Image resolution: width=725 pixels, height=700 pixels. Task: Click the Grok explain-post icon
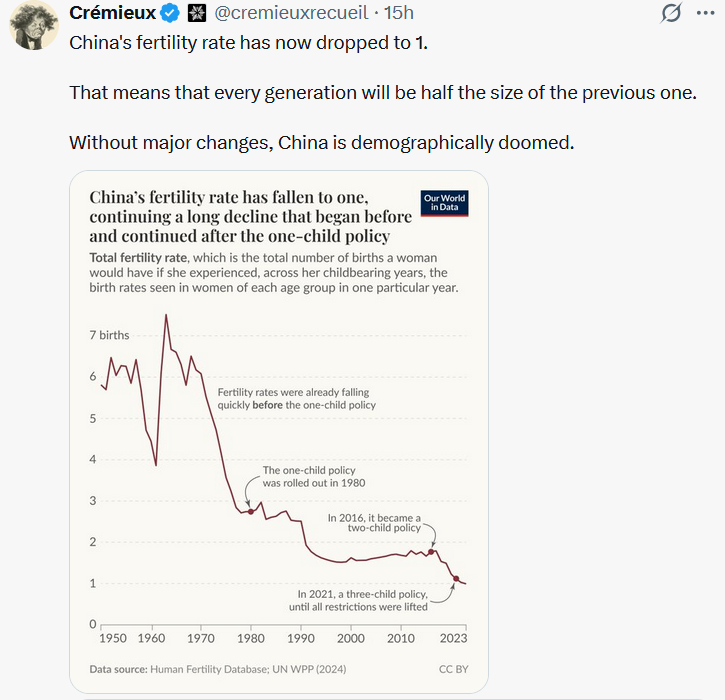pos(674,13)
